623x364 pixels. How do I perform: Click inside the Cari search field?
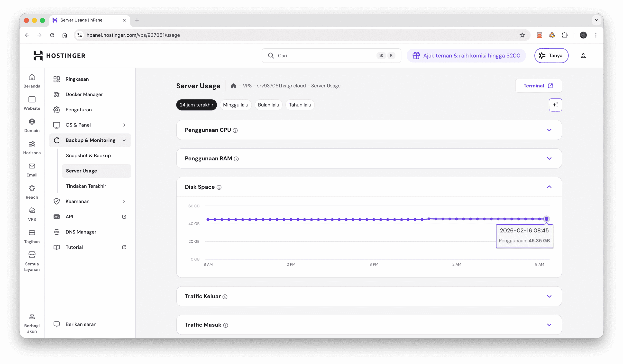click(x=321, y=56)
